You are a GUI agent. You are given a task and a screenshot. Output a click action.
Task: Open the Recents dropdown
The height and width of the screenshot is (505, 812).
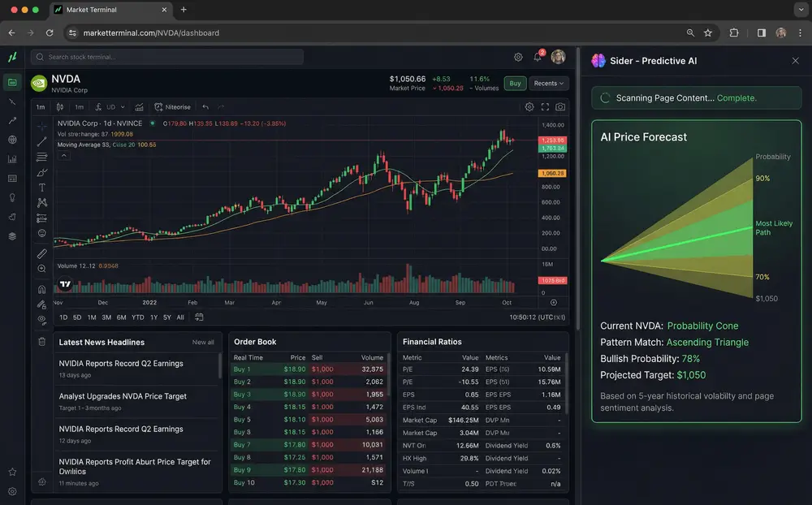click(x=548, y=84)
